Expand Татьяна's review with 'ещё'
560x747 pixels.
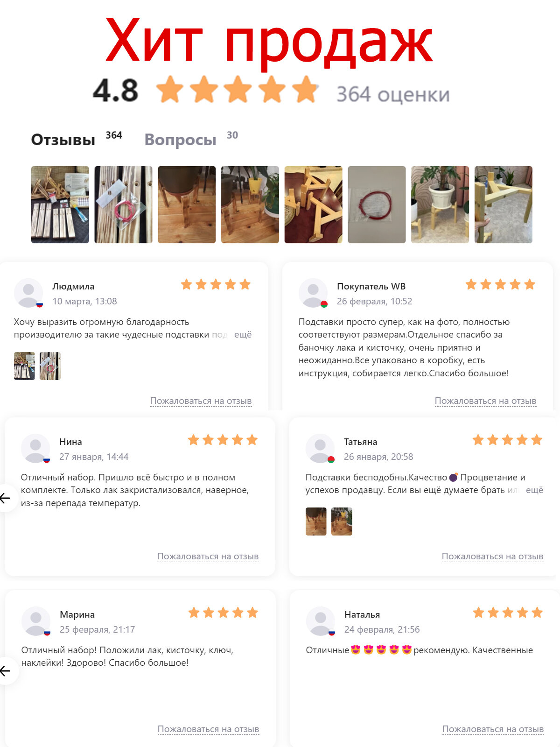[x=534, y=490]
